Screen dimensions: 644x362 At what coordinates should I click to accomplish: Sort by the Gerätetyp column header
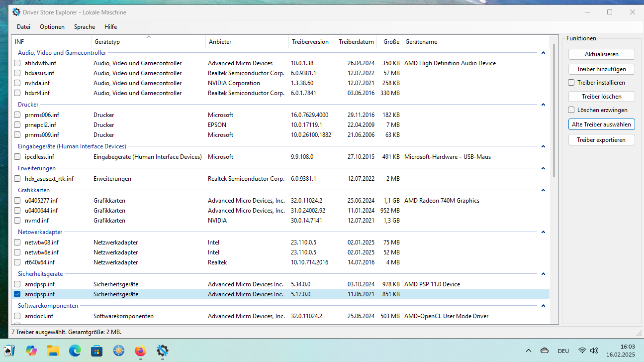tap(148, 42)
